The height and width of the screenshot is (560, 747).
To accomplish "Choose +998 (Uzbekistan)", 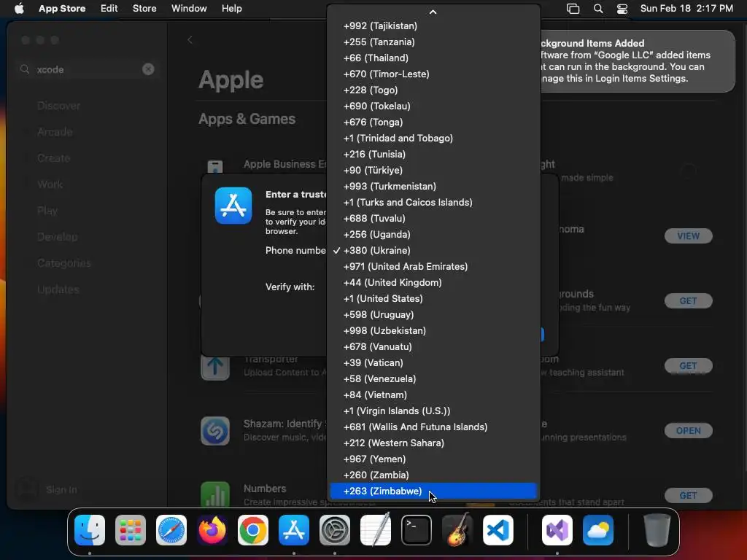I will (433, 330).
